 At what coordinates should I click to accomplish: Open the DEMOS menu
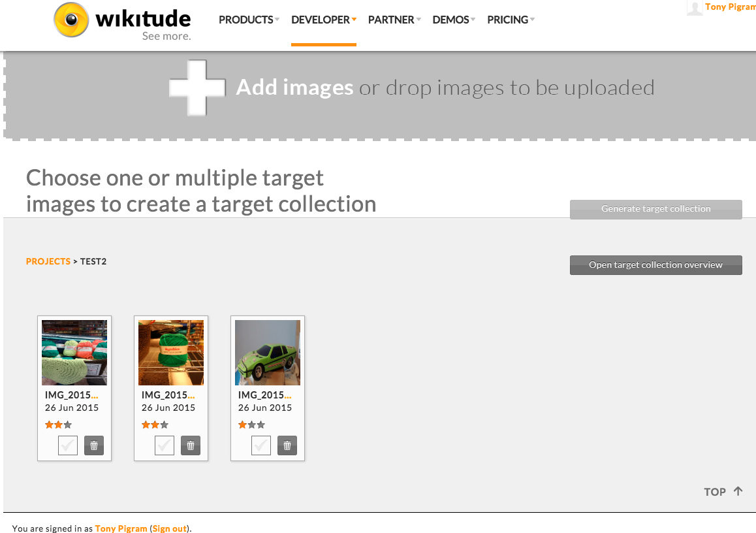click(454, 20)
